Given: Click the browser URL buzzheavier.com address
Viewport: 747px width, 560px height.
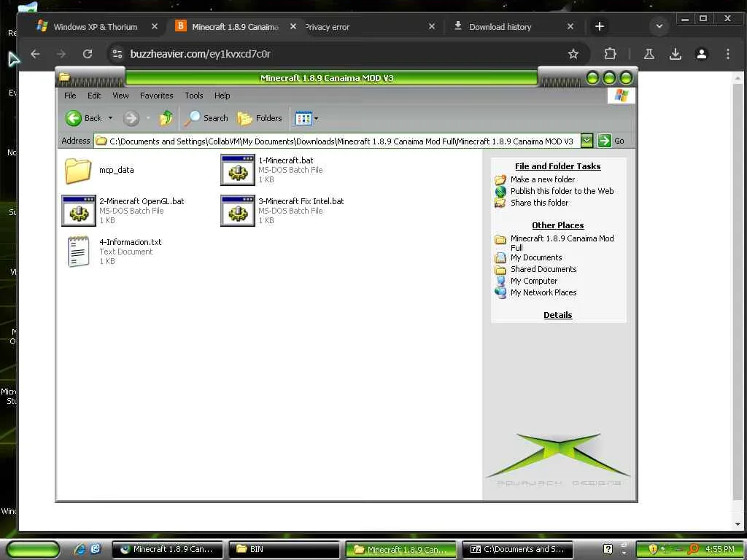Looking at the screenshot, I should coord(200,54).
